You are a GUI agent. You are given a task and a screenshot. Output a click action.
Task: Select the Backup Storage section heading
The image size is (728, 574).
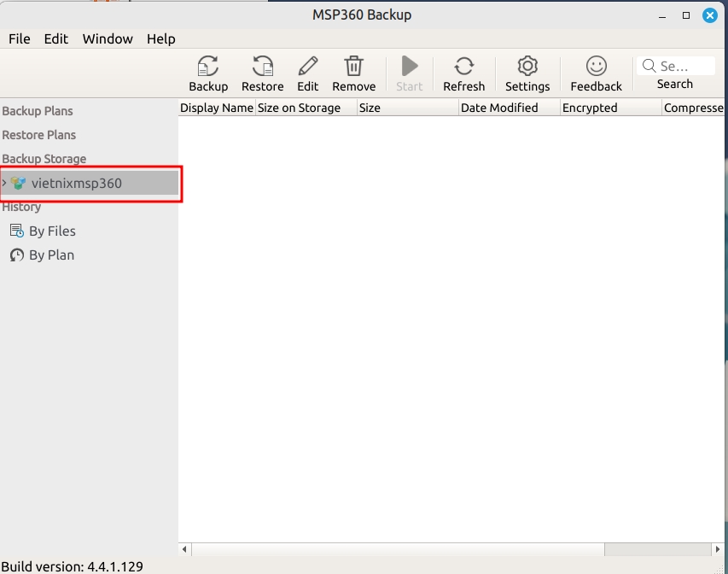coord(44,159)
